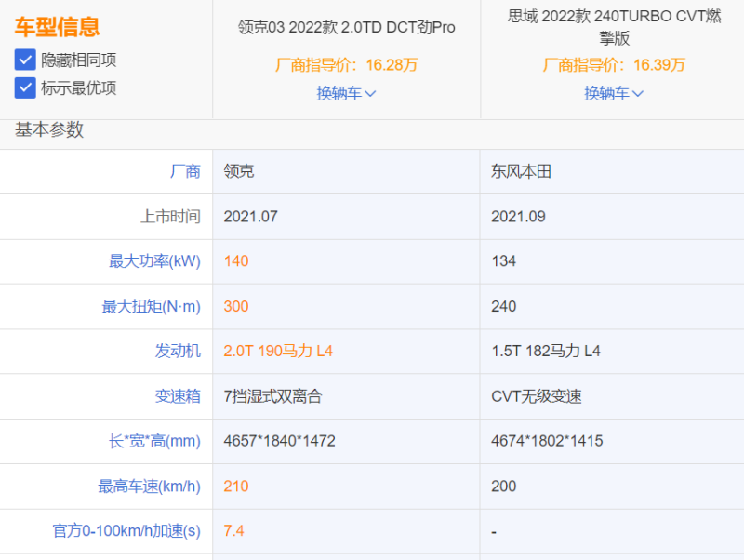This screenshot has width=744, height=560.
Task: Open the 官方0-100km/h加速(s) parameter link
Action: click(126, 531)
